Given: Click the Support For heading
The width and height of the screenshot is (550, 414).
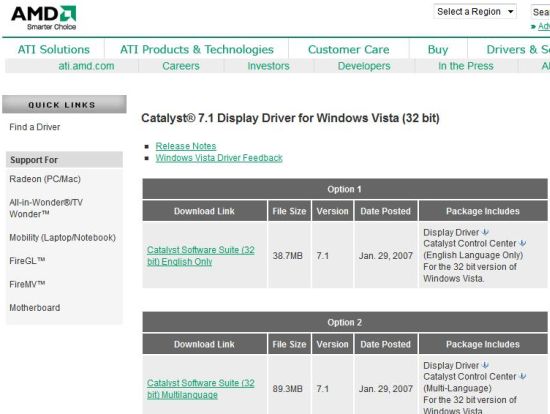Looking at the screenshot, I should [64, 160].
